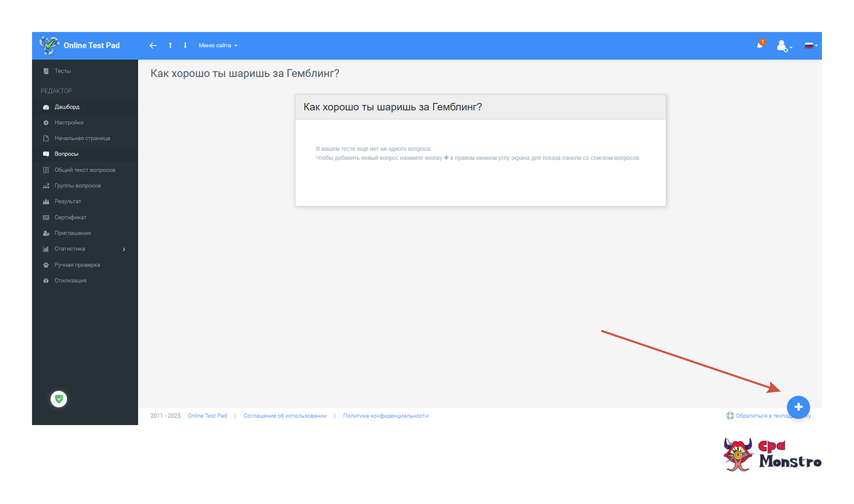The image size is (854, 504).
Task: Open Настройки in the sidebar
Action: pos(85,123)
